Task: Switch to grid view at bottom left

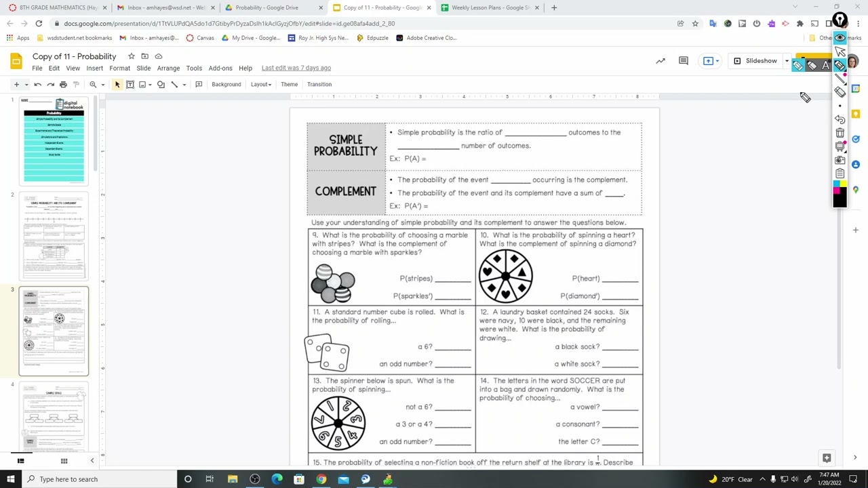Action: [64, 461]
